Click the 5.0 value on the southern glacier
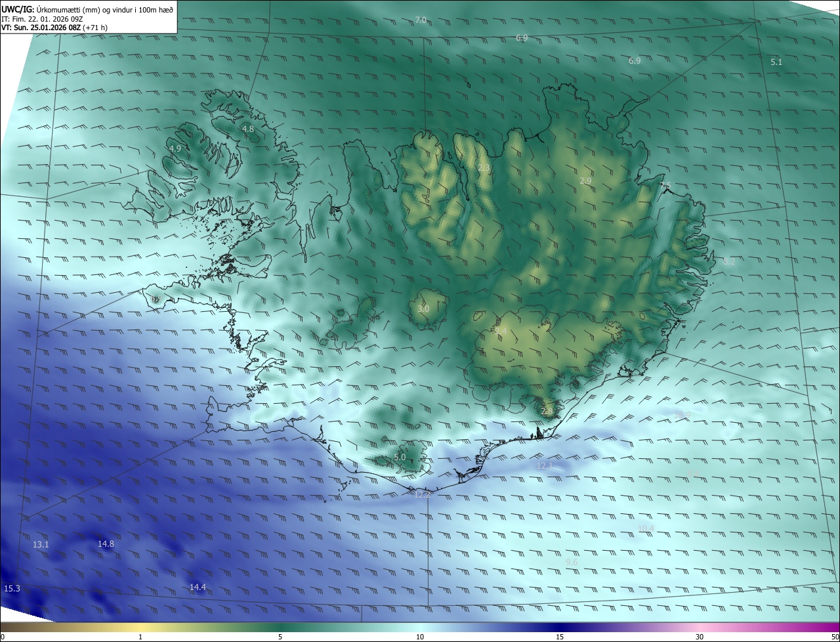 [x=400, y=458]
